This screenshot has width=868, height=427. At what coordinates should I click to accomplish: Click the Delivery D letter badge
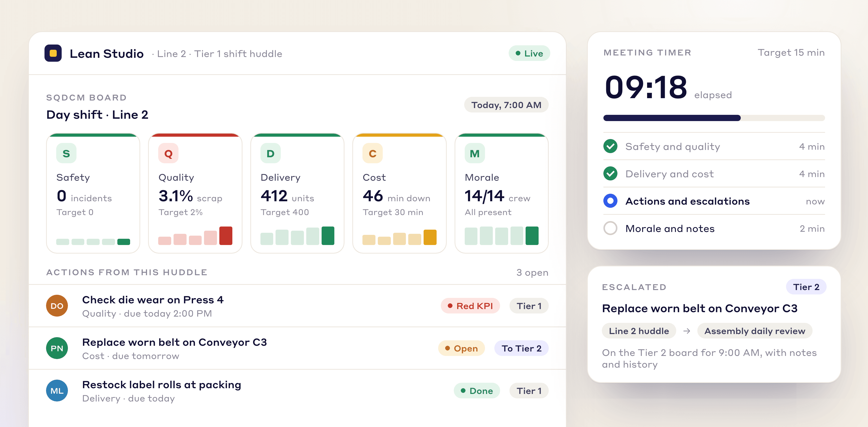(270, 153)
